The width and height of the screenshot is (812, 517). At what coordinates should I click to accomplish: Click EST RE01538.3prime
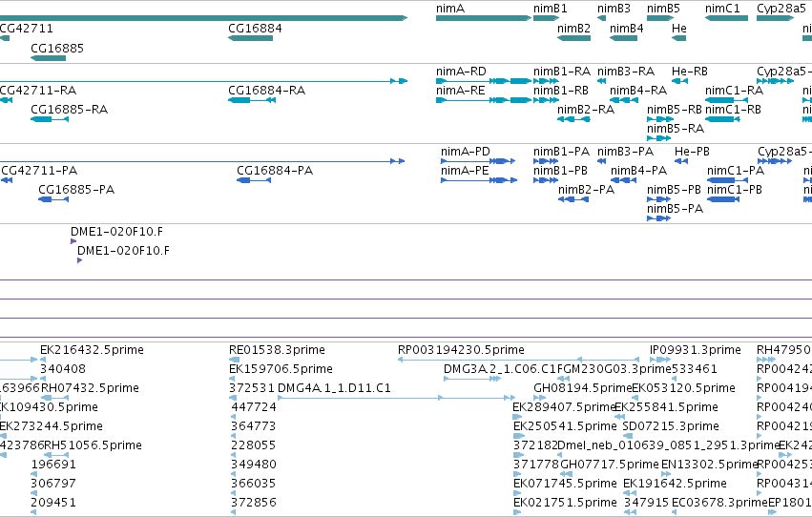pos(234,360)
